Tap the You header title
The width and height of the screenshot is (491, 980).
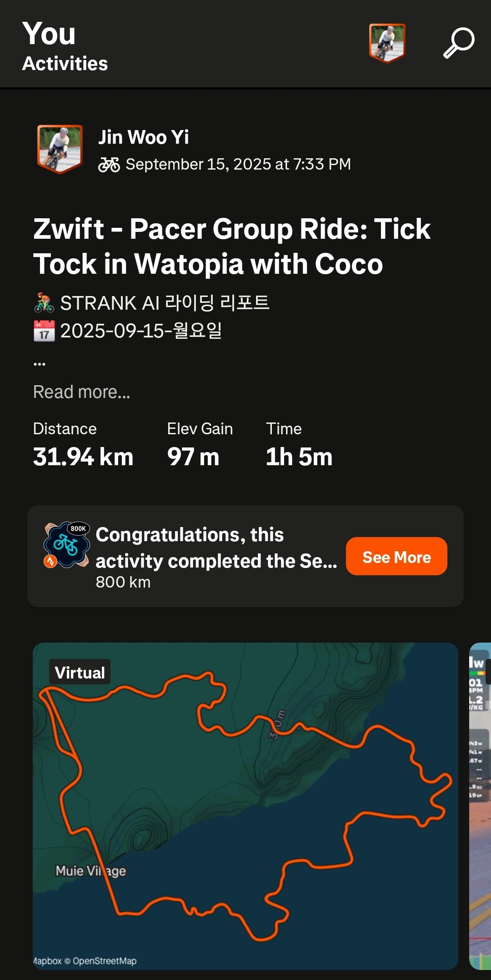[49, 34]
